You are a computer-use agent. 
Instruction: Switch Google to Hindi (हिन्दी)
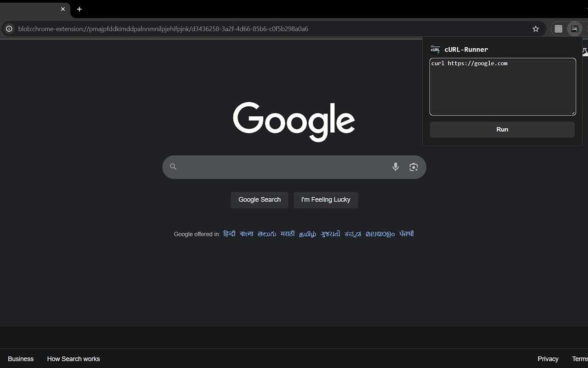click(229, 234)
